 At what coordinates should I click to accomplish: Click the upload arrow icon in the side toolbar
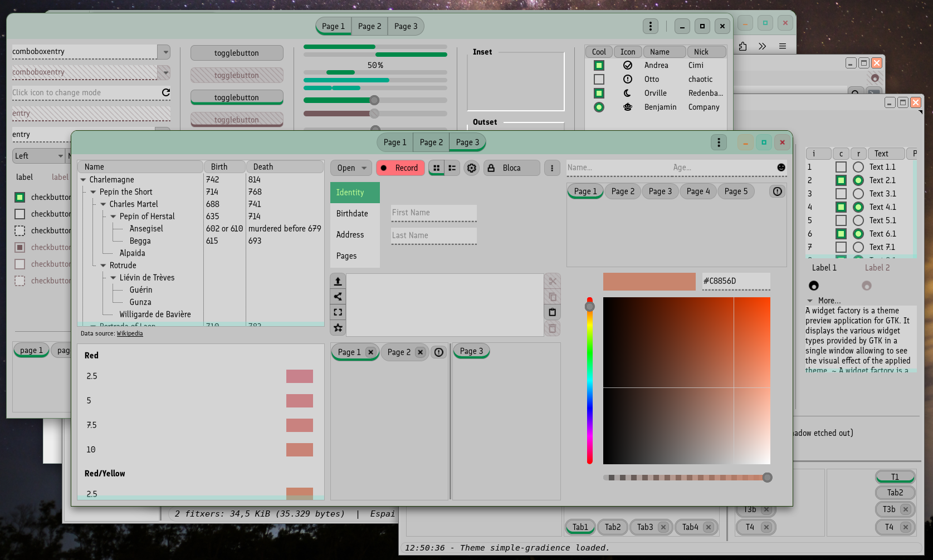click(338, 281)
